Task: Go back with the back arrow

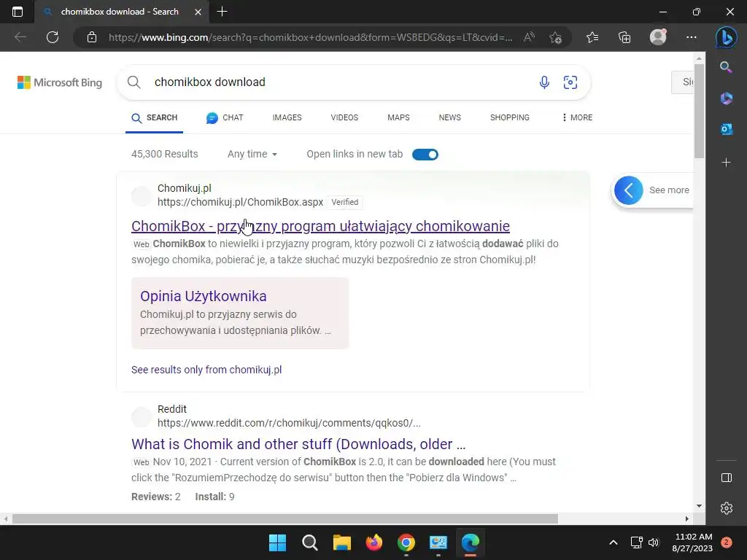Action: coord(20,37)
